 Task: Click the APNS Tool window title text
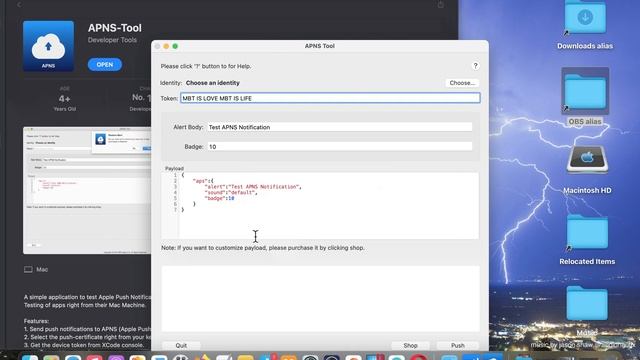pos(320,46)
